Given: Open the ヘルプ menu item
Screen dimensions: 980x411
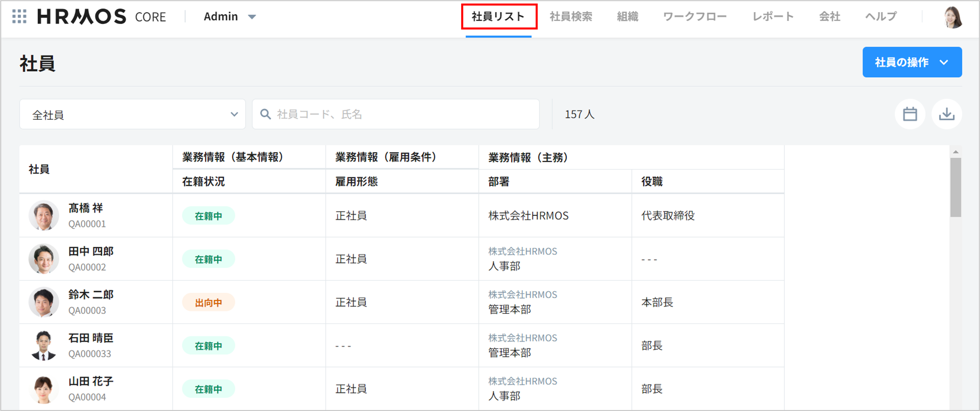Looking at the screenshot, I should (x=881, y=17).
